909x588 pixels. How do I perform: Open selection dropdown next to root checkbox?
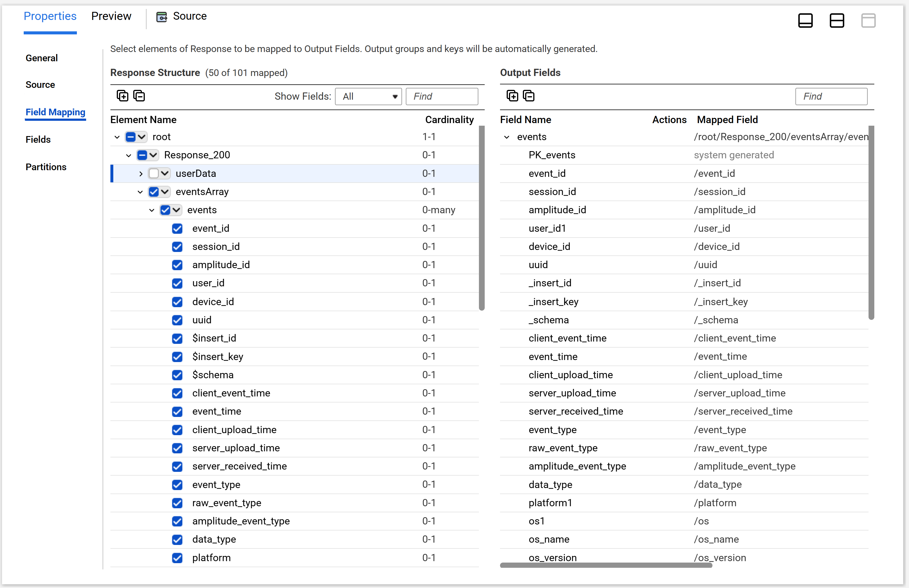(142, 137)
